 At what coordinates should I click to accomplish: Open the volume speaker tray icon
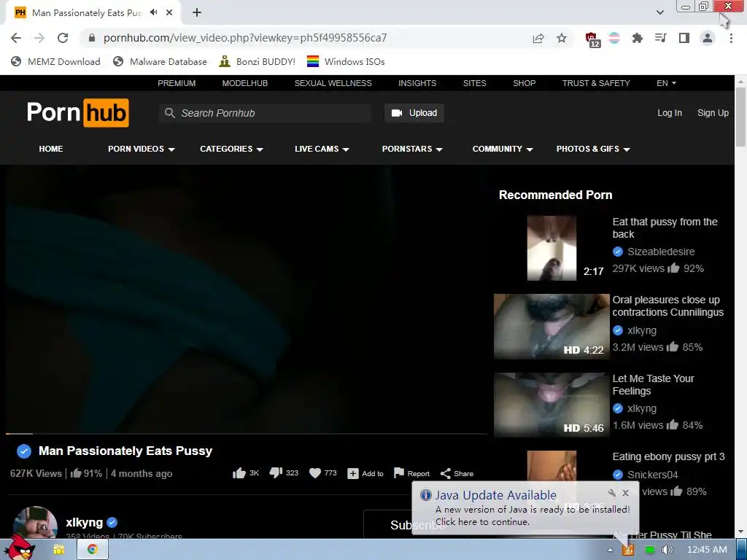point(667,550)
